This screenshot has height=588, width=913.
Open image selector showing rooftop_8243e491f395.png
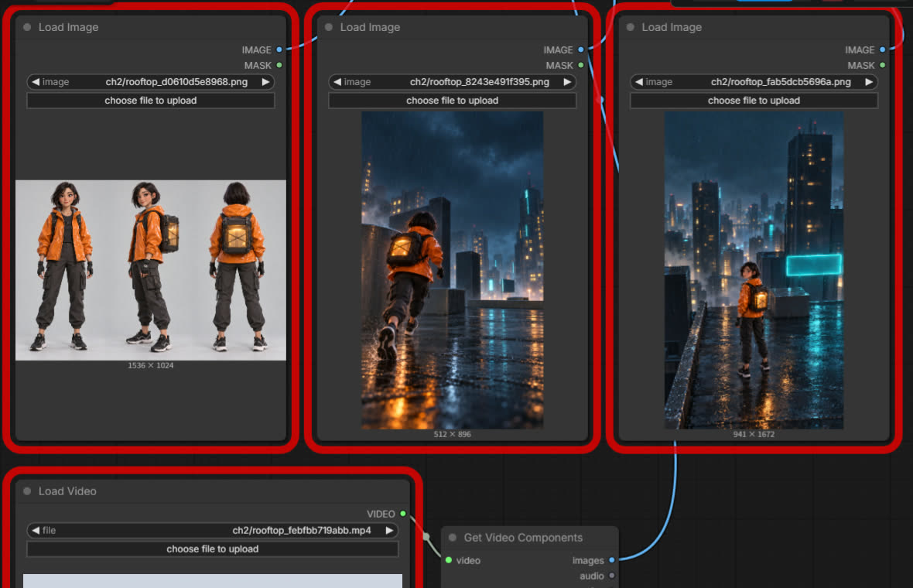coord(453,82)
